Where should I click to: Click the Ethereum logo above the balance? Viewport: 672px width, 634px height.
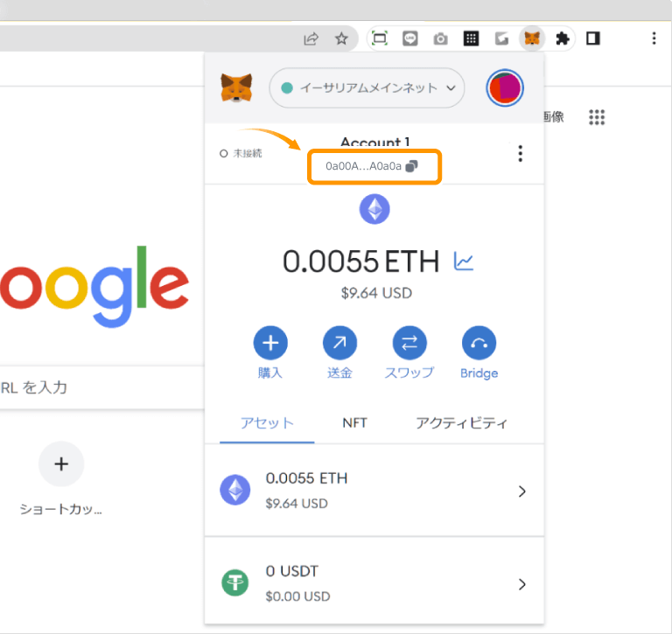pos(374,209)
